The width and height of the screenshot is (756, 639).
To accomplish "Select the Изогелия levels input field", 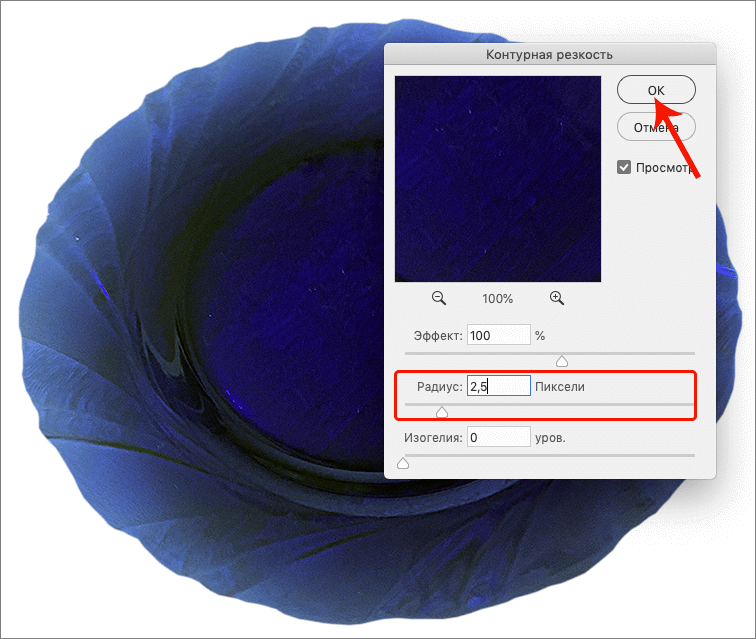I will point(497,437).
